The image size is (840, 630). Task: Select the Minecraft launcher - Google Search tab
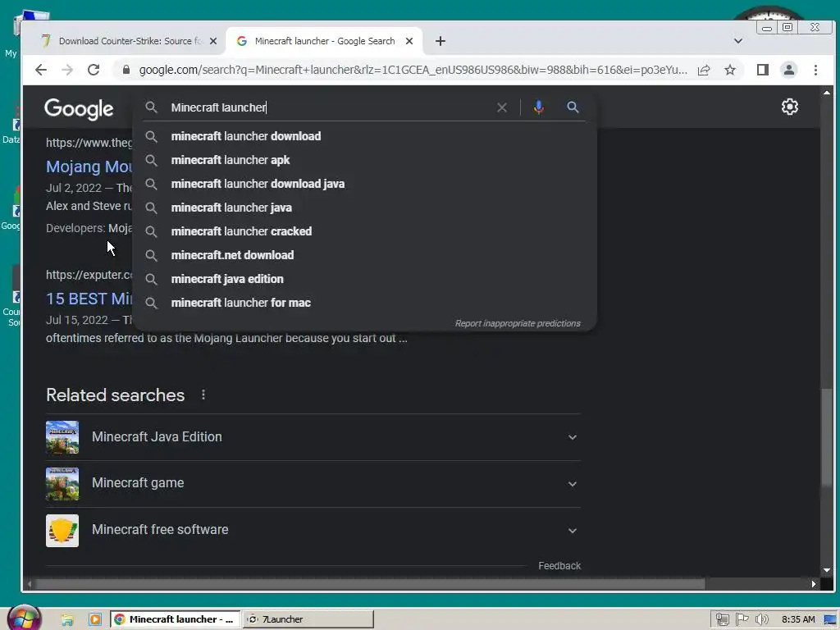click(x=324, y=41)
